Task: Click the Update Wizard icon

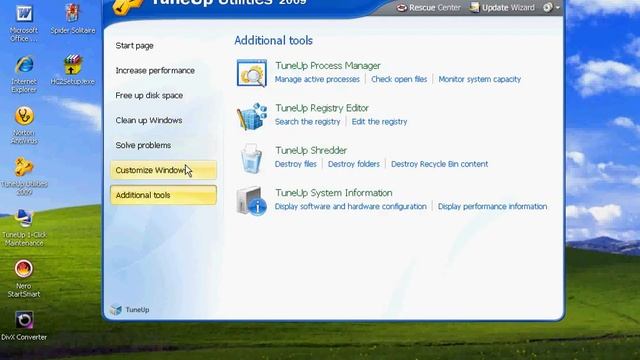Action: [474, 7]
